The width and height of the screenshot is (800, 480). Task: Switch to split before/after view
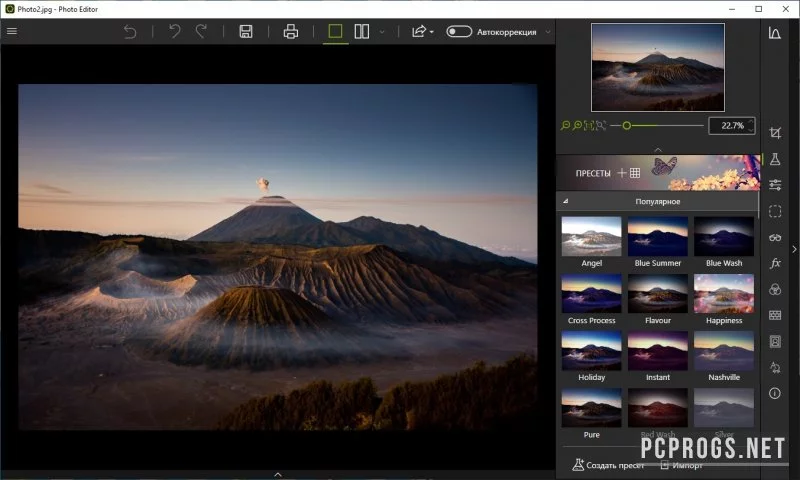(x=362, y=32)
